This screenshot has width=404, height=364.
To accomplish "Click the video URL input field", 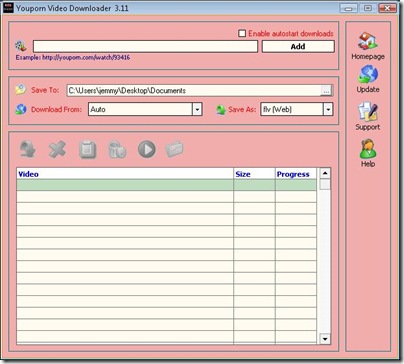I will (x=145, y=47).
